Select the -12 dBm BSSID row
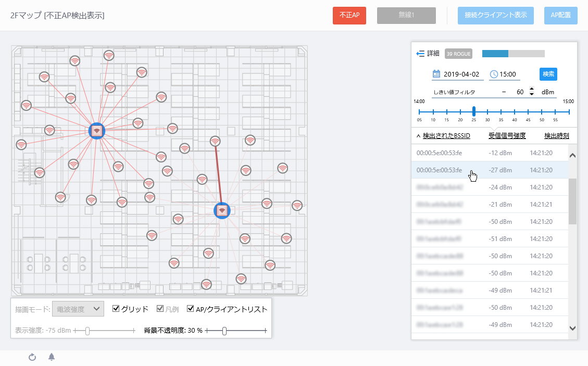This screenshot has width=588, height=366. click(490, 153)
